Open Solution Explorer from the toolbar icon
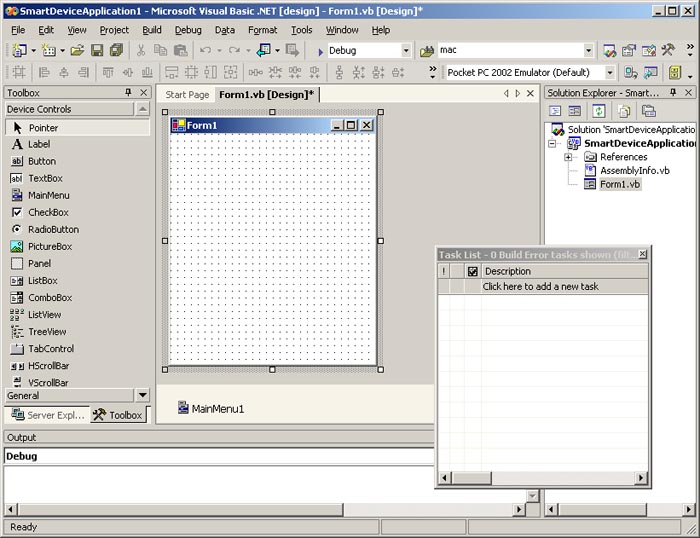The height and width of the screenshot is (538, 700). coord(610,50)
